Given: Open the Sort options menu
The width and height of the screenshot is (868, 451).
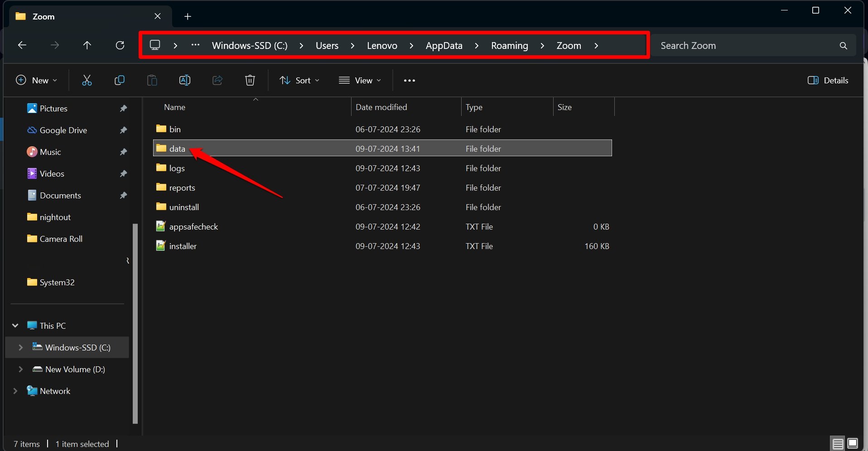Looking at the screenshot, I should coord(299,80).
